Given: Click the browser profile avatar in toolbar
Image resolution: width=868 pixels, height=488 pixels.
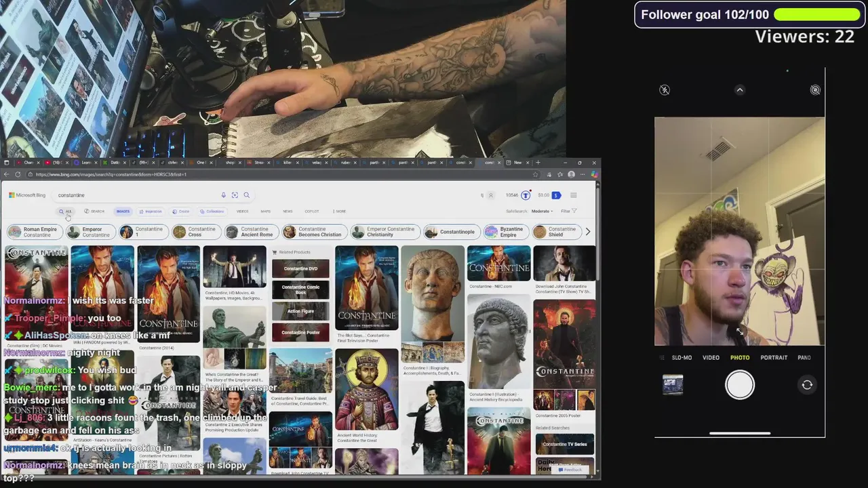Looking at the screenshot, I should tap(571, 174).
